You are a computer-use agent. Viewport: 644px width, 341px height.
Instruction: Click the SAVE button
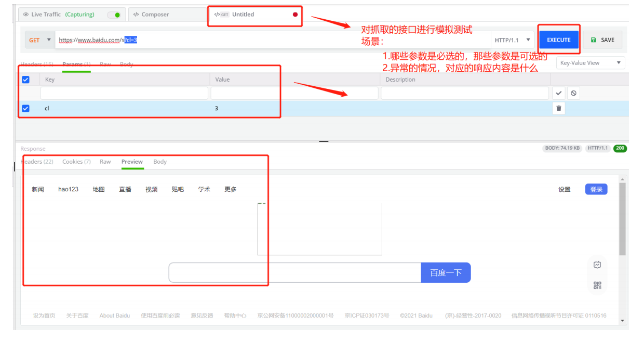click(602, 40)
